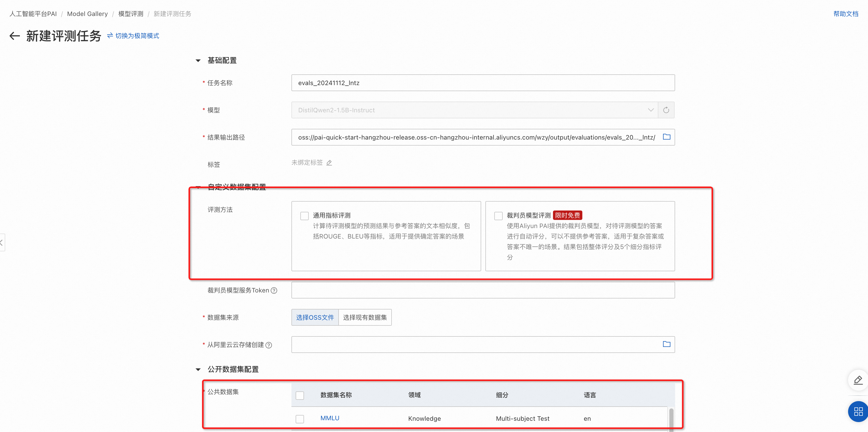Click help icon next to 裁判员模型服务Token
This screenshot has width=868, height=432.
(x=274, y=291)
